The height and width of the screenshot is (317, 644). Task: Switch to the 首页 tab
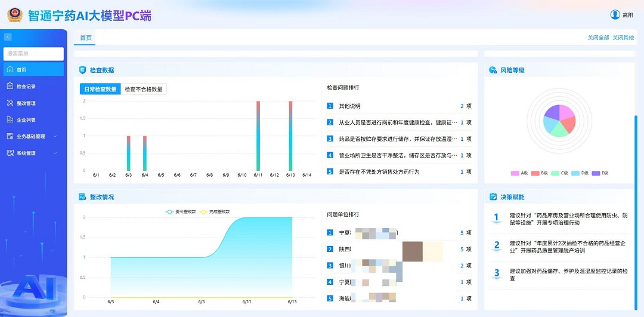(86, 38)
